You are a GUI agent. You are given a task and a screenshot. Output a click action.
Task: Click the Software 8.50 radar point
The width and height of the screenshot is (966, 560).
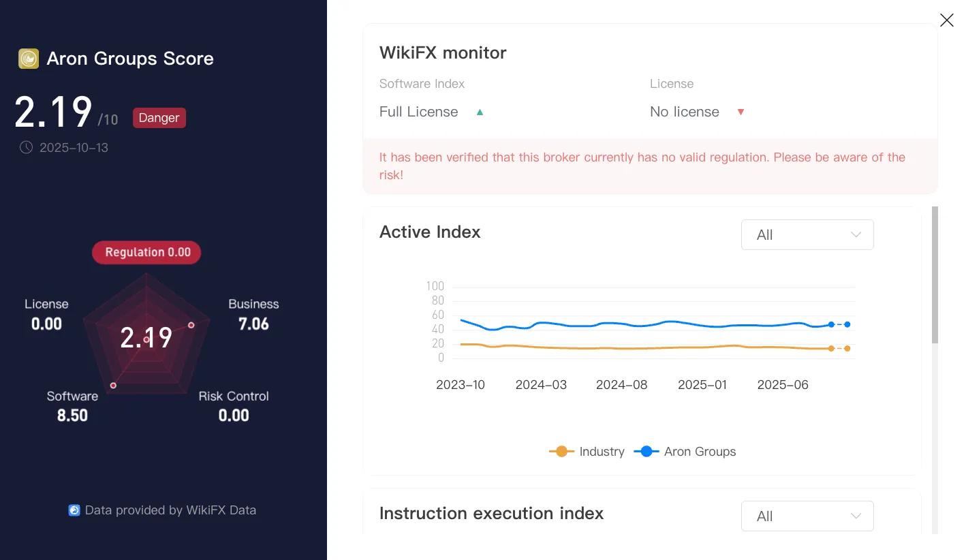(x=113, y=386)
